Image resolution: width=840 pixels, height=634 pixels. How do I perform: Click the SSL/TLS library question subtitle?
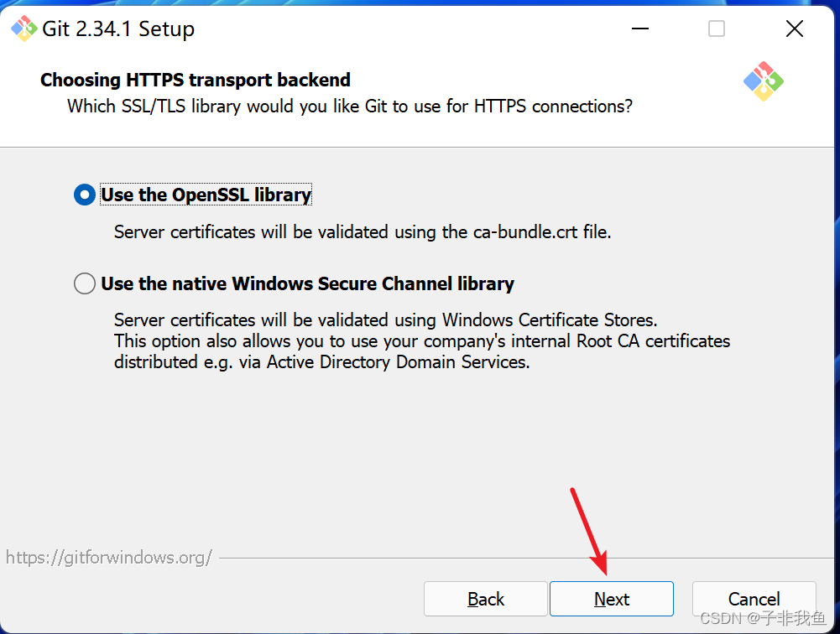pyautogui.click(x=350, y=106)
